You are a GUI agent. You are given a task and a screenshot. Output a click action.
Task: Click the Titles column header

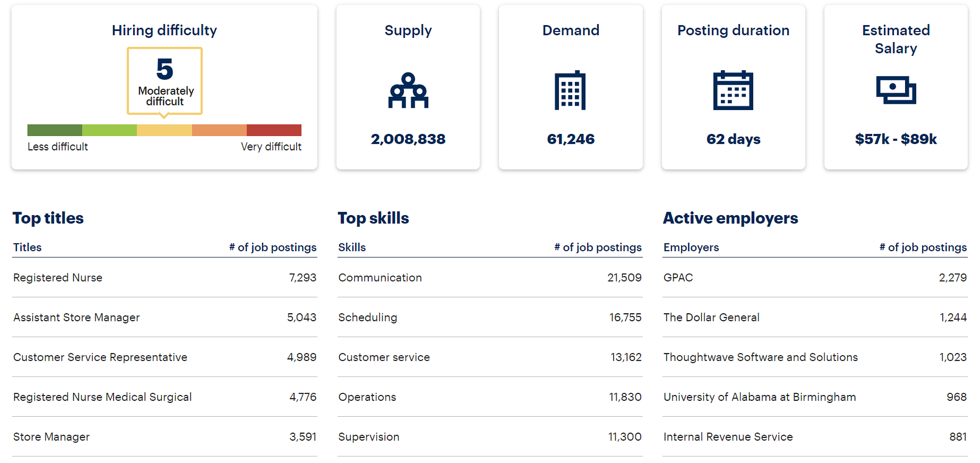[x=27, y=248]
